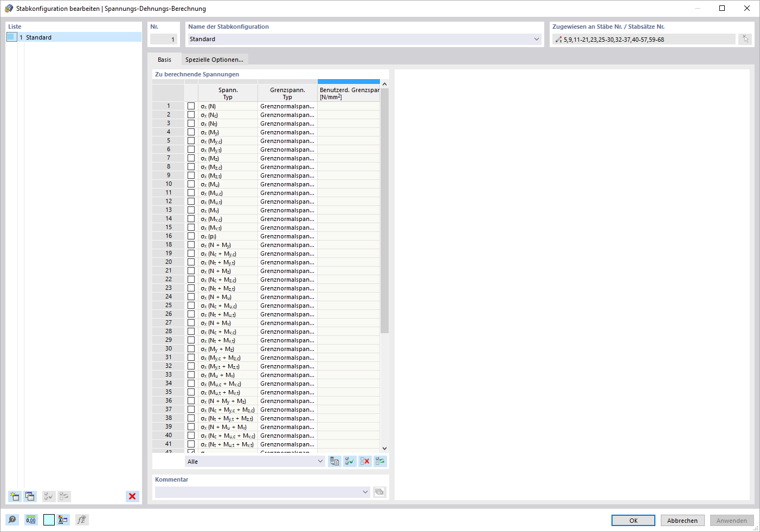Click the database copy icon beside Alle filter
Viewport: 760px width, 532px height.
tap(334, 462)
